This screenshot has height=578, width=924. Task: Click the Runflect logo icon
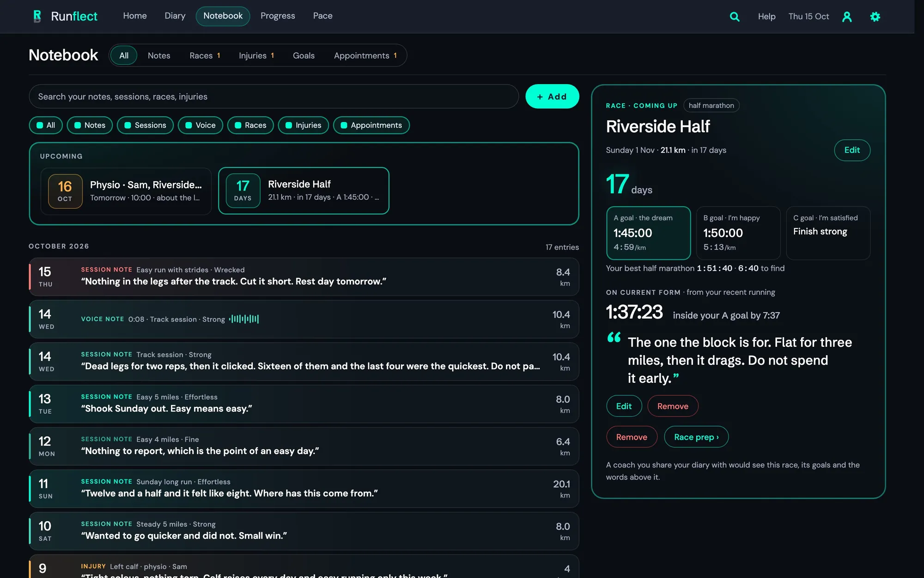click(x=37, y=16)
